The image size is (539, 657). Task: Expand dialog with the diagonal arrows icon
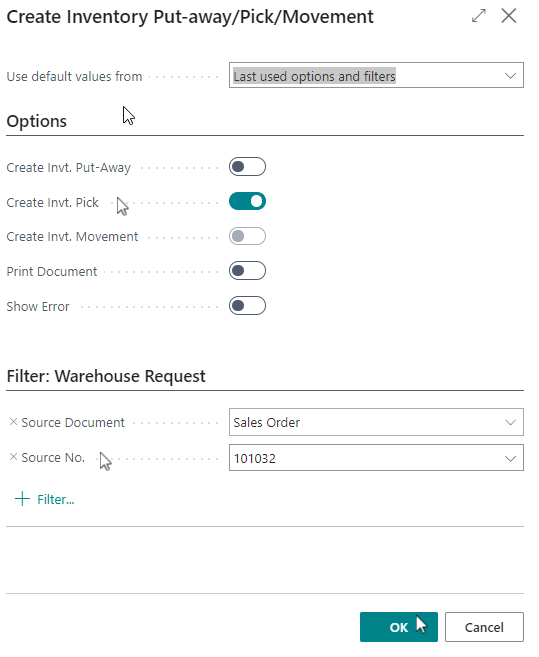[x=479, y=16]
